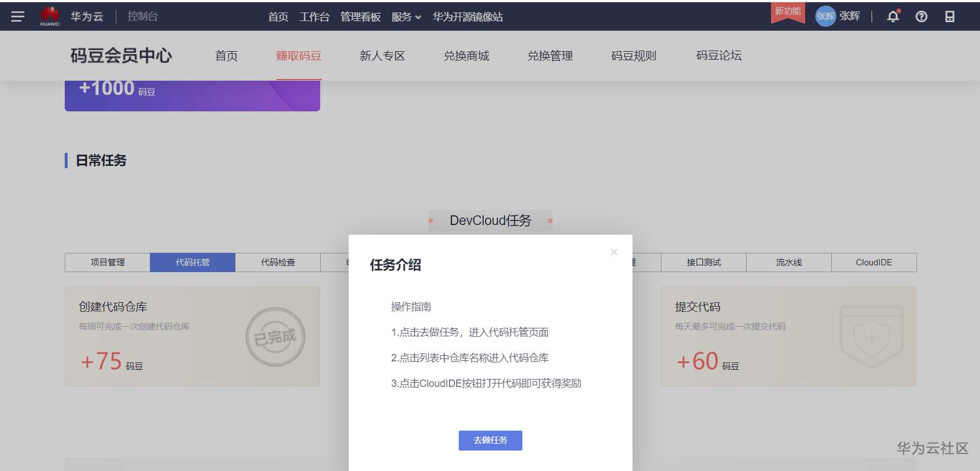
Task: Click the 张辉 username in the header
Action: pyautogui.click(x=849, y=16)
